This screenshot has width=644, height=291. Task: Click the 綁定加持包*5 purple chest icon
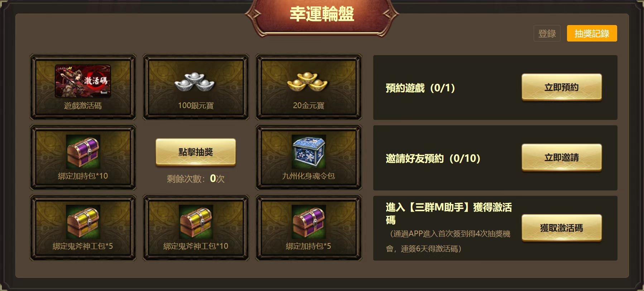[x=309, y=222]
